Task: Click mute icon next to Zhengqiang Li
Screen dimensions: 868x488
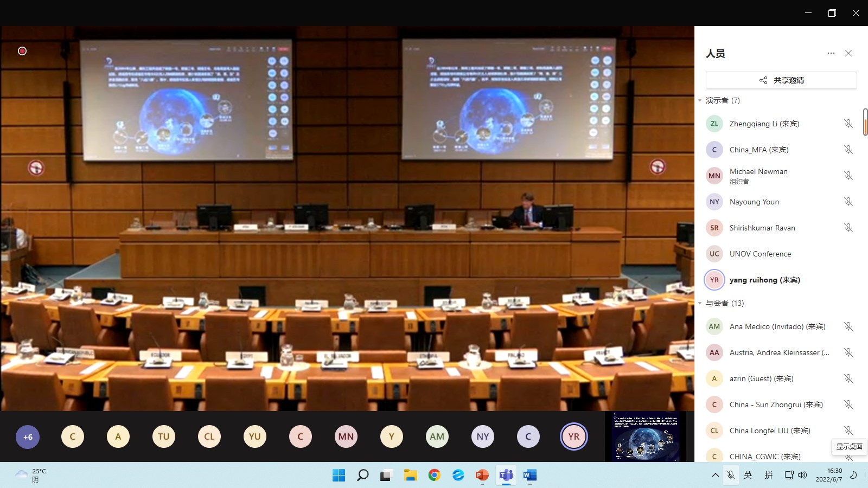Action: coord(848,124)
